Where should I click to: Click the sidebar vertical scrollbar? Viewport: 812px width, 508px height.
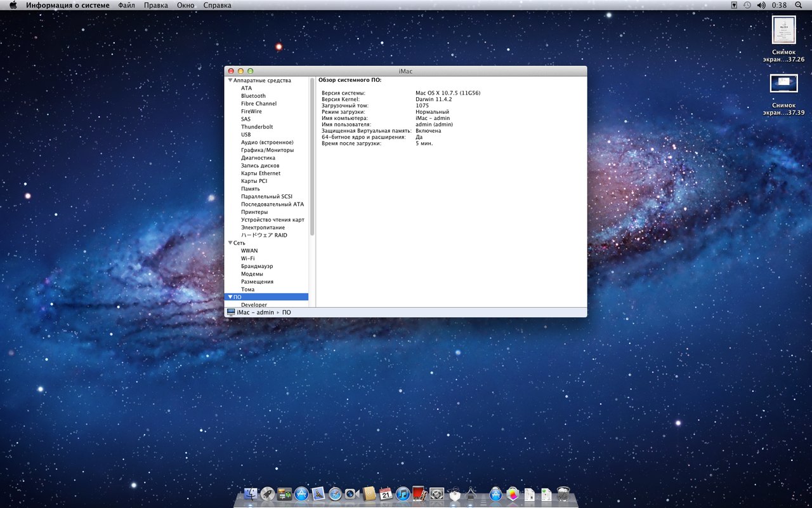[312, 157]
